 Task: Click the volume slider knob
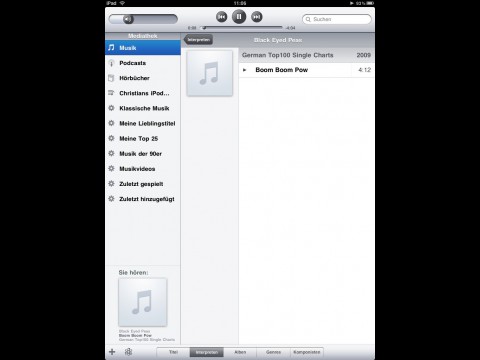click(x=128, y=19)
